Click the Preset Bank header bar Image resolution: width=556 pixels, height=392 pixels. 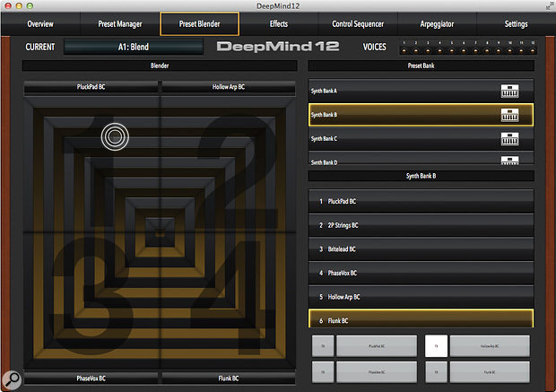coord(421,65)
